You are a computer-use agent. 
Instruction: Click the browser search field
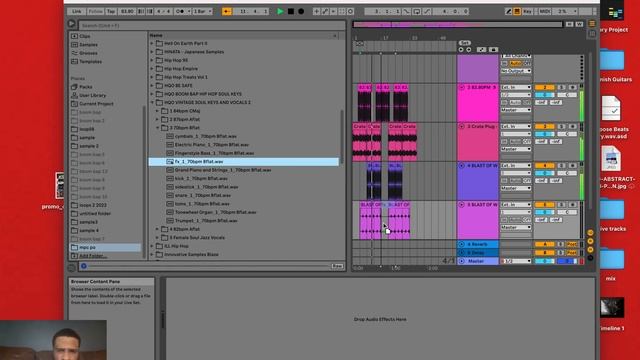click(211, 25)
